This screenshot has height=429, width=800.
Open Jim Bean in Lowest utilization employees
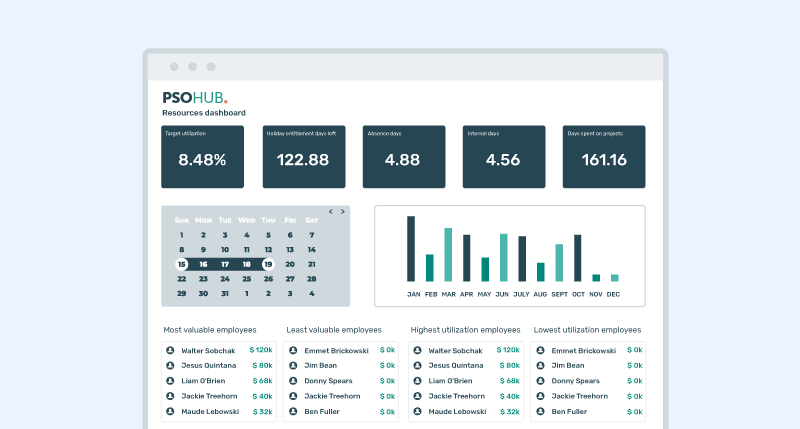click(x=570, y=366)
